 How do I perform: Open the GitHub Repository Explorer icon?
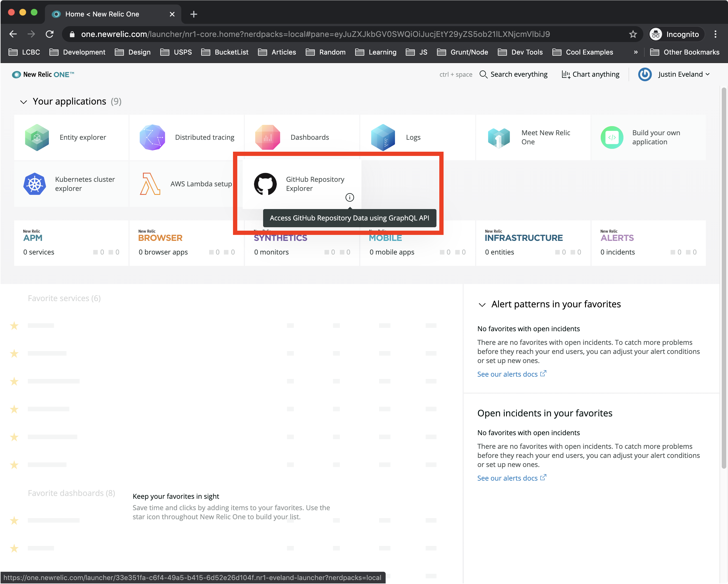point(265,184)
